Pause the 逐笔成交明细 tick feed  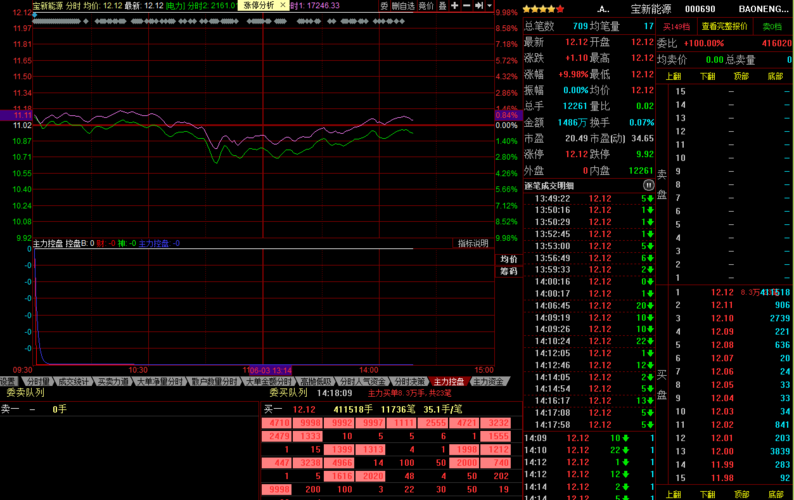point(648,185)
